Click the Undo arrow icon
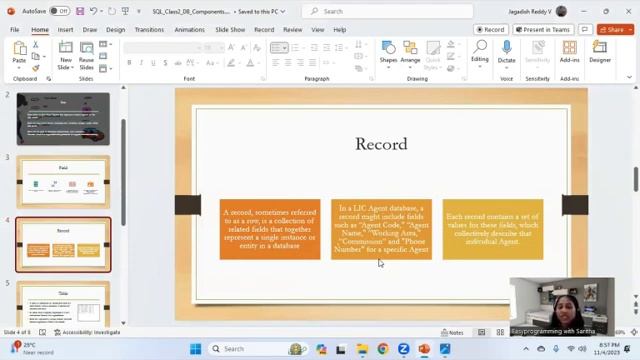 (x=93, y=11)
